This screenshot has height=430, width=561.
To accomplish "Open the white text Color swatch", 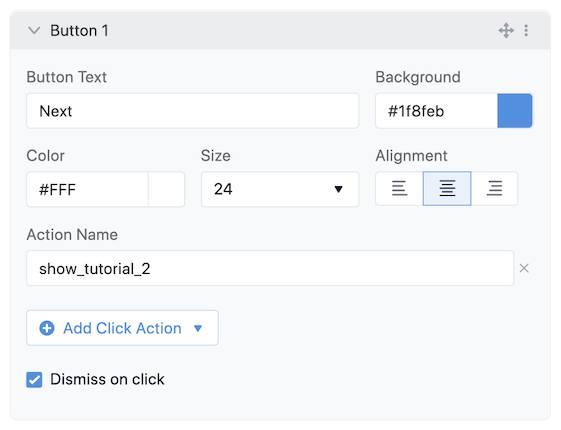I will [x=166, y=189].
